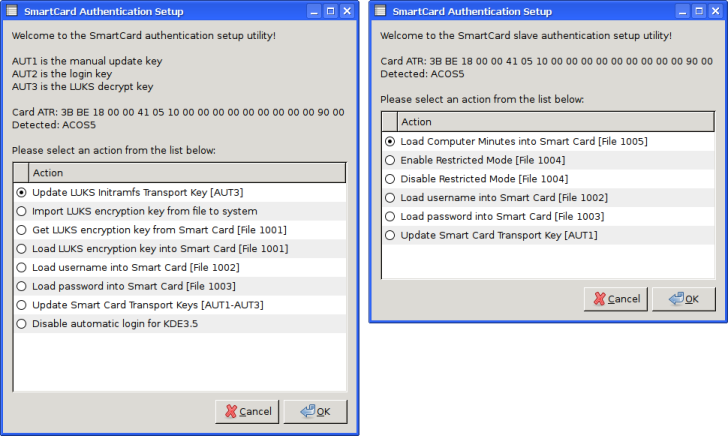Choose Load LUKS encryption key into Smart Card
The image size is (728, 436).
coord(21,248)
